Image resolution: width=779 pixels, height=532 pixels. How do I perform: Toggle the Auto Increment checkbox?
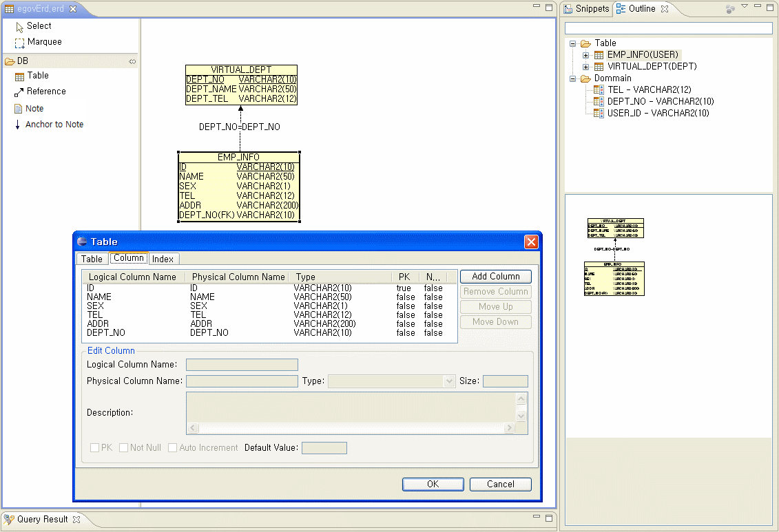[173, 448]
